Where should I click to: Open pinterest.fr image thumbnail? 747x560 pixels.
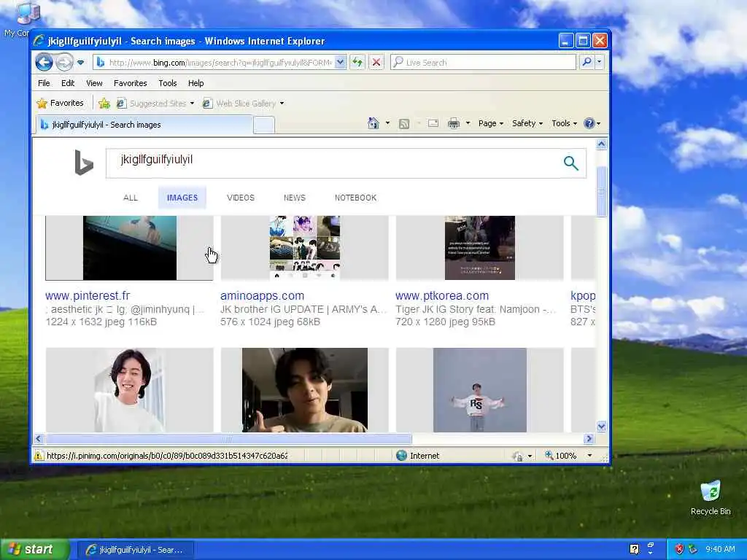(x=130, y=248)
